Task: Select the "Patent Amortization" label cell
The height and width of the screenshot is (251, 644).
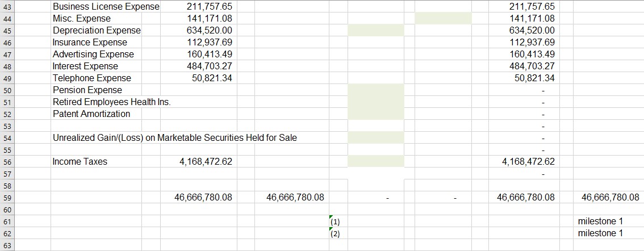Action: [97, 114]
